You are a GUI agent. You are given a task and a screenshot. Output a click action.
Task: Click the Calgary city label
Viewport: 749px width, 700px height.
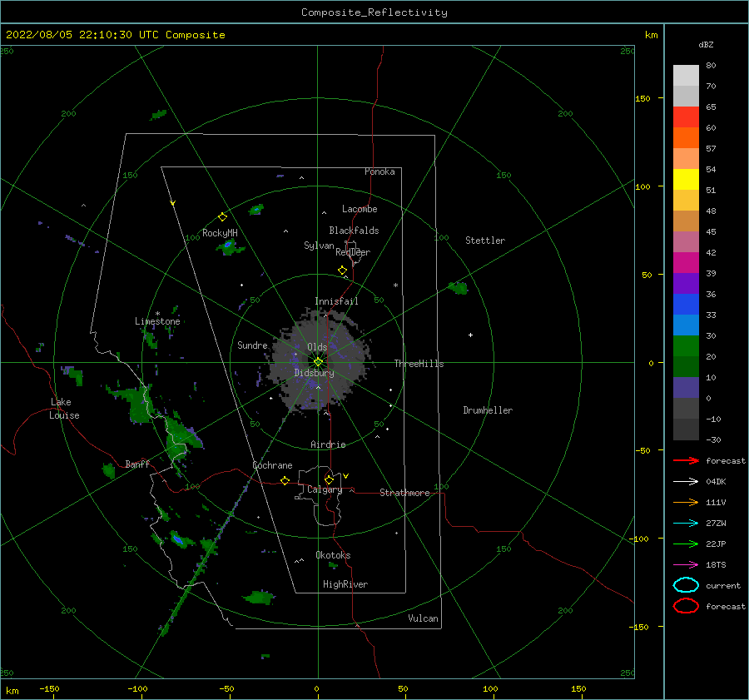point(325,489)
